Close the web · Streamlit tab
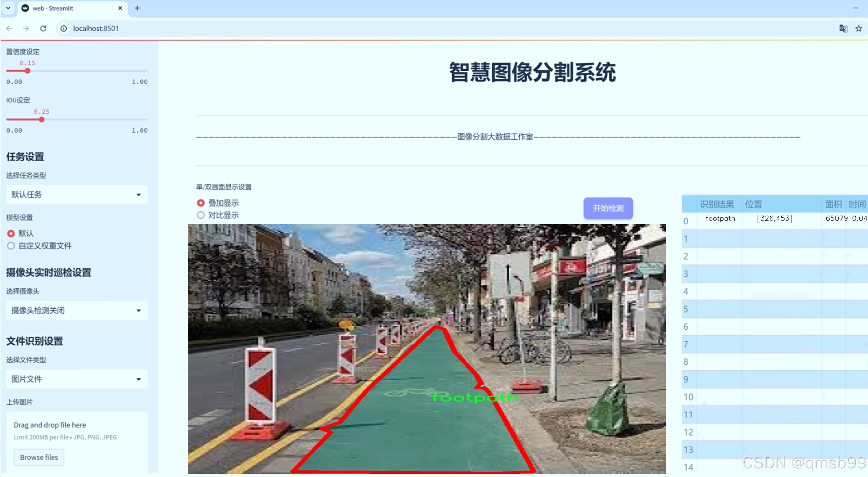 120,8
